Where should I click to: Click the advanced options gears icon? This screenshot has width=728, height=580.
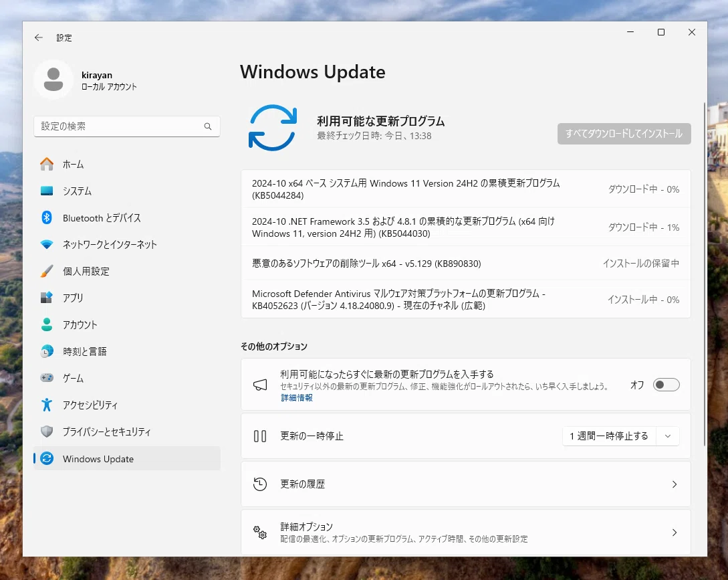point(260,532)
